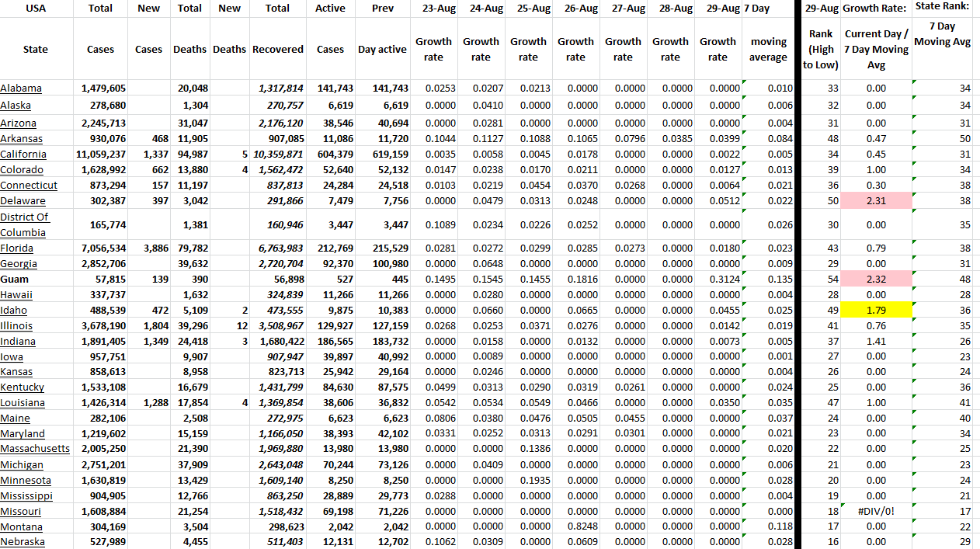Select Montana's 0.8248 growth rate cell
This screenshot has height=549, width=980.
tap(575, 526)
